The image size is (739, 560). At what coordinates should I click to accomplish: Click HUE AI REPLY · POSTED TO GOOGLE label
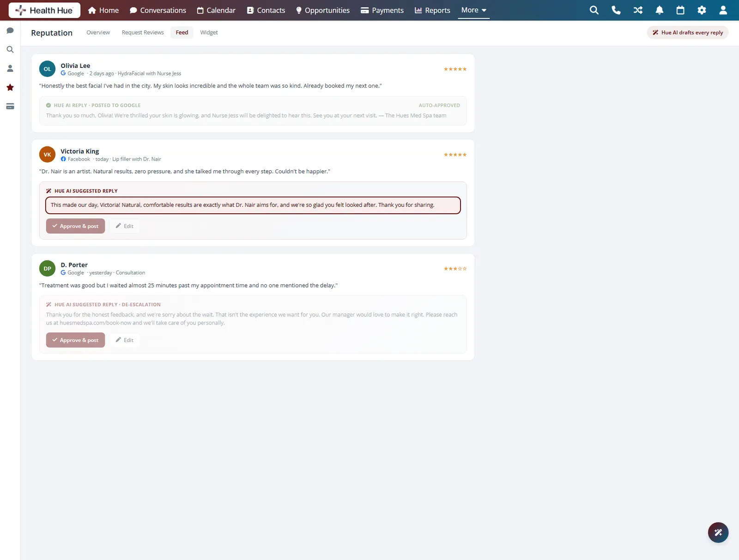click(x=97, y=105)
